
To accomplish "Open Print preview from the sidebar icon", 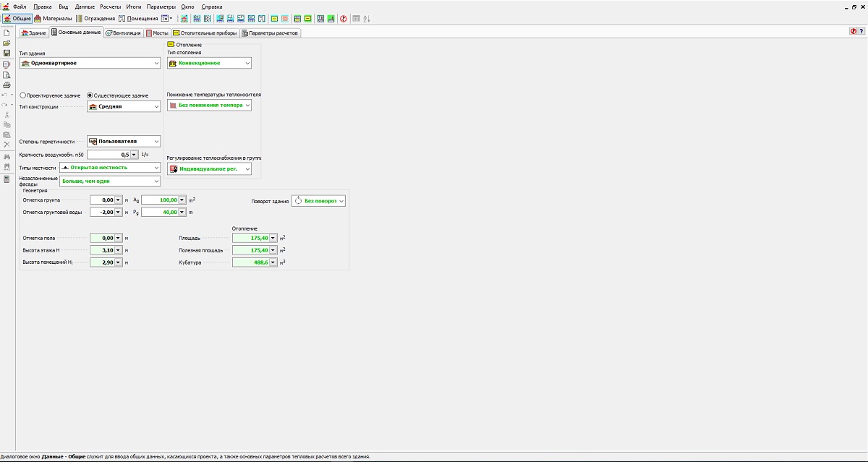I will tap(7, 74).
